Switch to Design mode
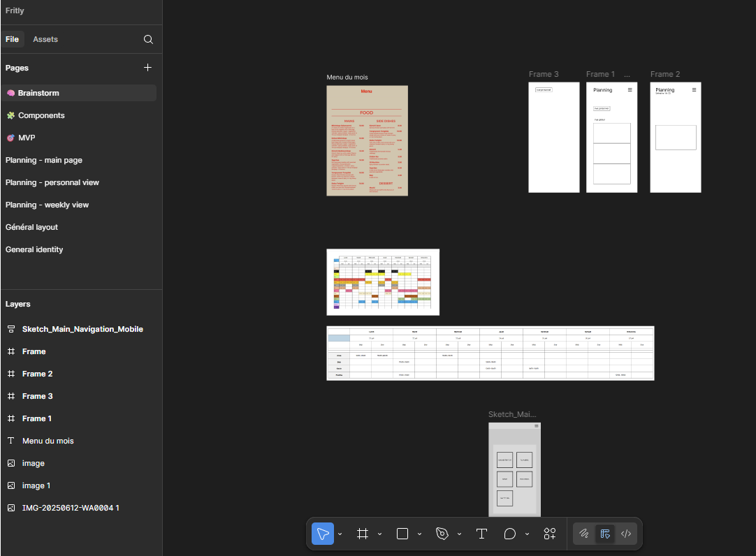The height and width of the screenshot is (556, 756). tap(605, 534)
